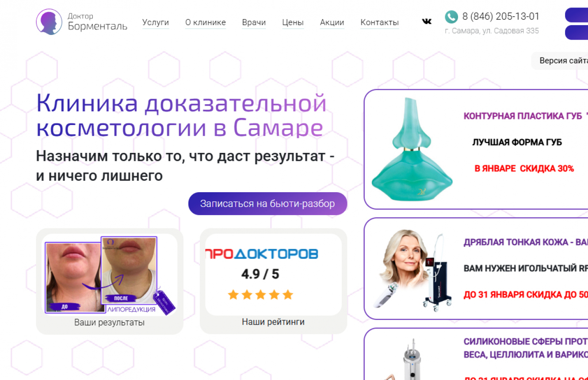Open the Цены navigation link

click(293, 22)
